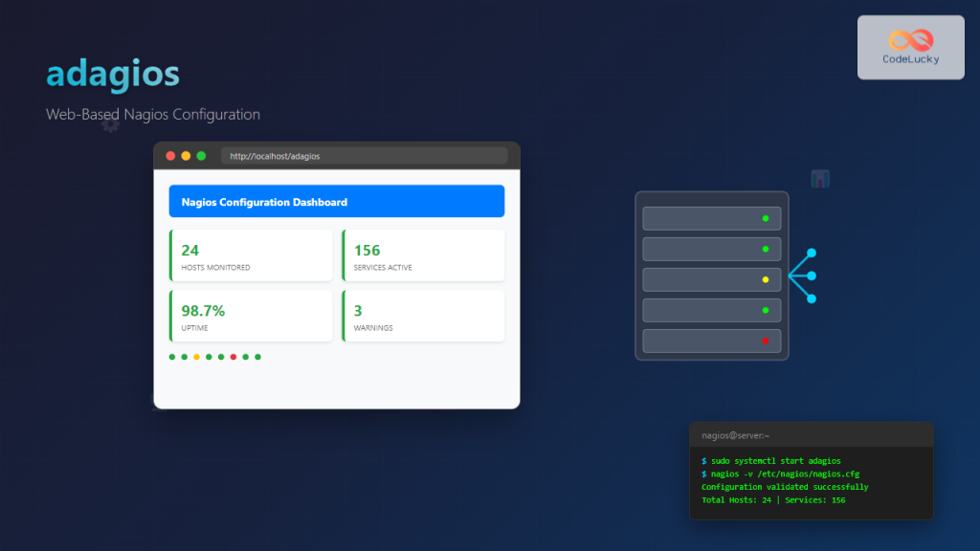The height and width of the screenshot is (551, 980).
Task: Toggle the first green status indicator dot
Action: 172,357
